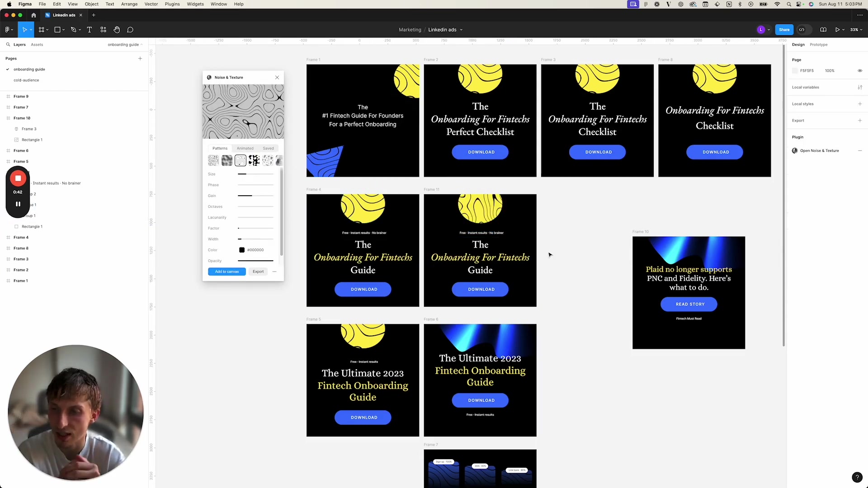The height and width of the screenshot is (488, 868).
Task: Open the libraries book icon
Action: click(x=823, y=30)
